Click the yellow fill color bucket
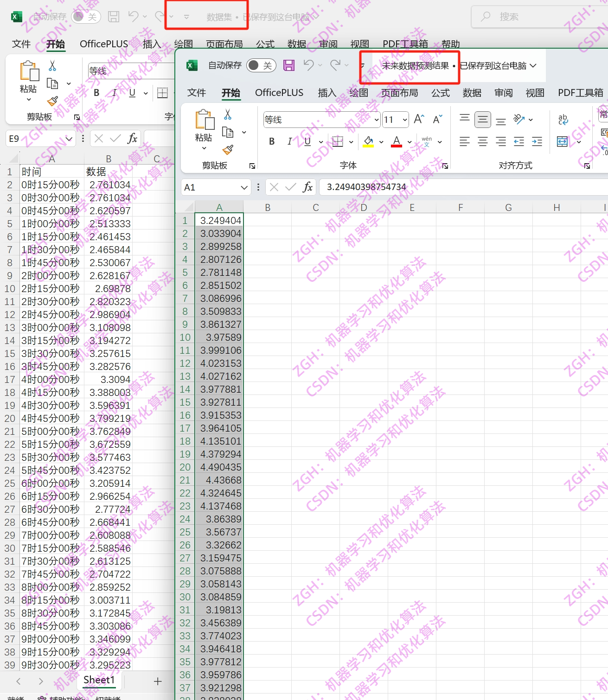The image size is (608, 700). tap(368, 141)
